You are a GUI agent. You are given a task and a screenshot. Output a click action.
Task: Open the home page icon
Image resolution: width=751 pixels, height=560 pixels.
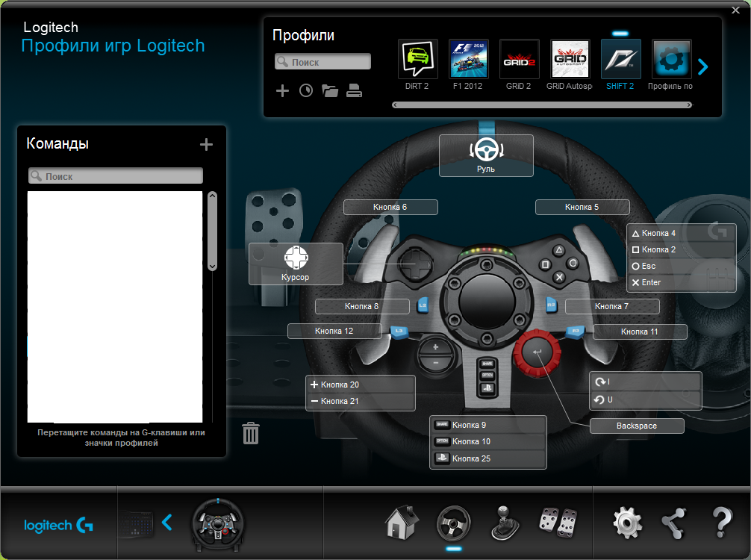[402, 523]
